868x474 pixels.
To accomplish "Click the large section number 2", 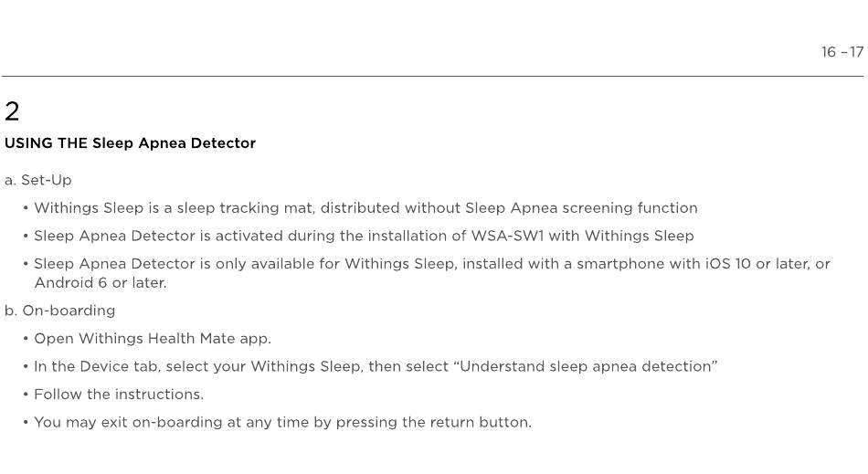I will [x=12, y=111].
